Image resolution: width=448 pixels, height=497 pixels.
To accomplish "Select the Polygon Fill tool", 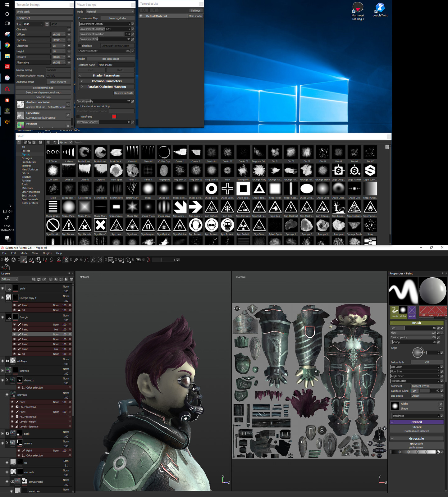I will 45,260.
